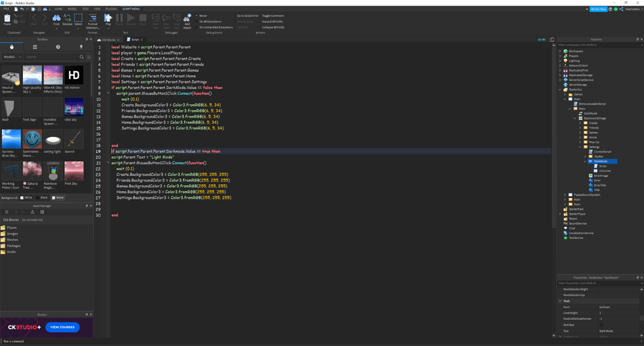644x346 pixels.
Task: Click Toggle Comment action
Action: pyautogui.click(x=273, y=16)
